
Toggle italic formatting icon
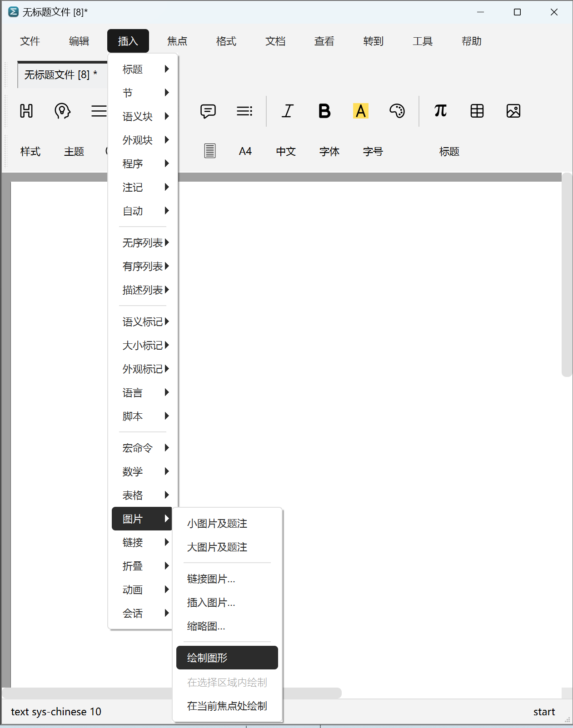tap(288, 111)
